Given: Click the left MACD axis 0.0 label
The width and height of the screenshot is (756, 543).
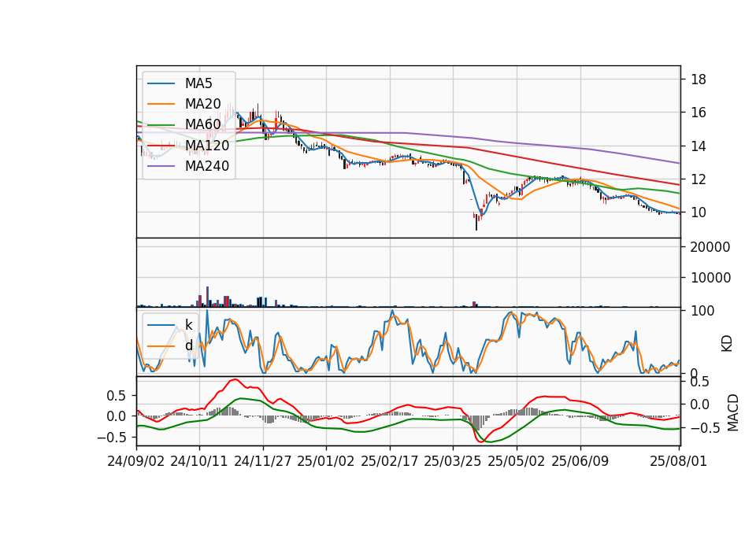Looking at the screenshot, I should click(x=115, y=417).
